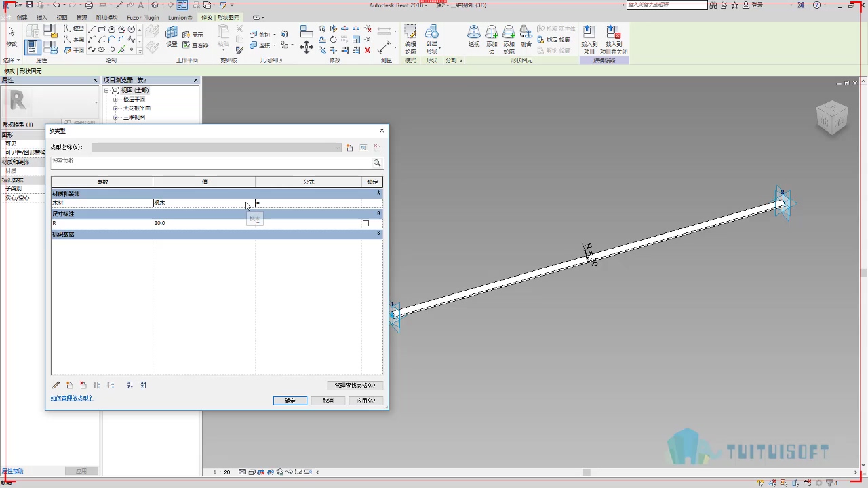Click the delete parameter icon
The height and width of the screenshot is (488, 868).
click(83, 385)
